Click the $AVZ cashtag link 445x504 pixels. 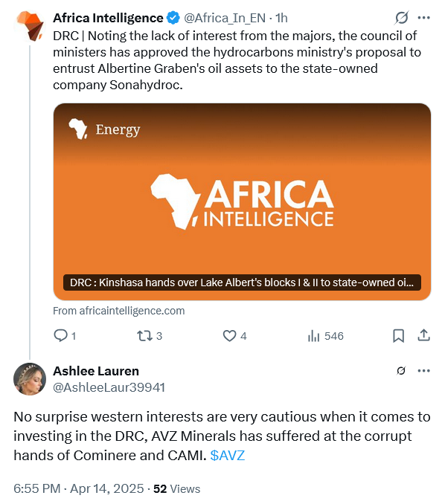click(x=228, y=455)
